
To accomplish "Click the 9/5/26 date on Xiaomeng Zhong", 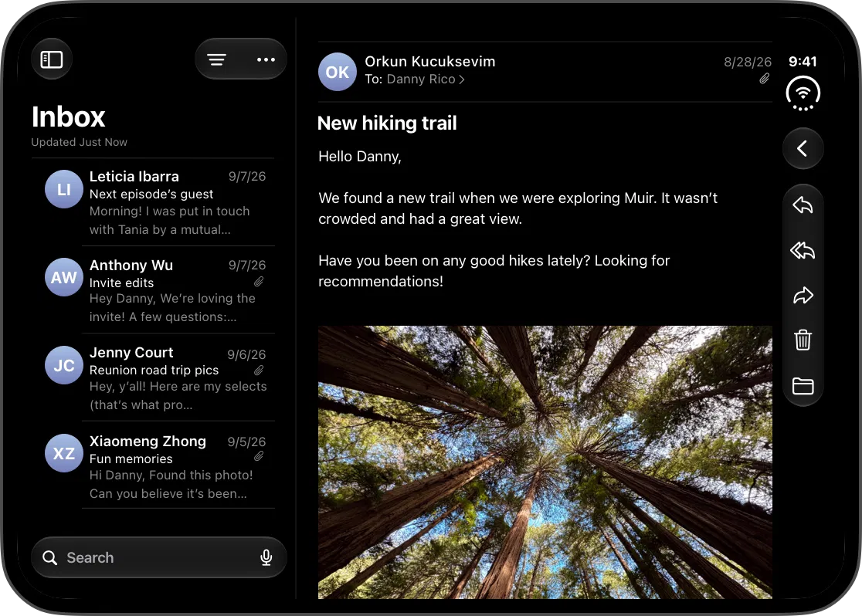I will [x=246, y=442].
